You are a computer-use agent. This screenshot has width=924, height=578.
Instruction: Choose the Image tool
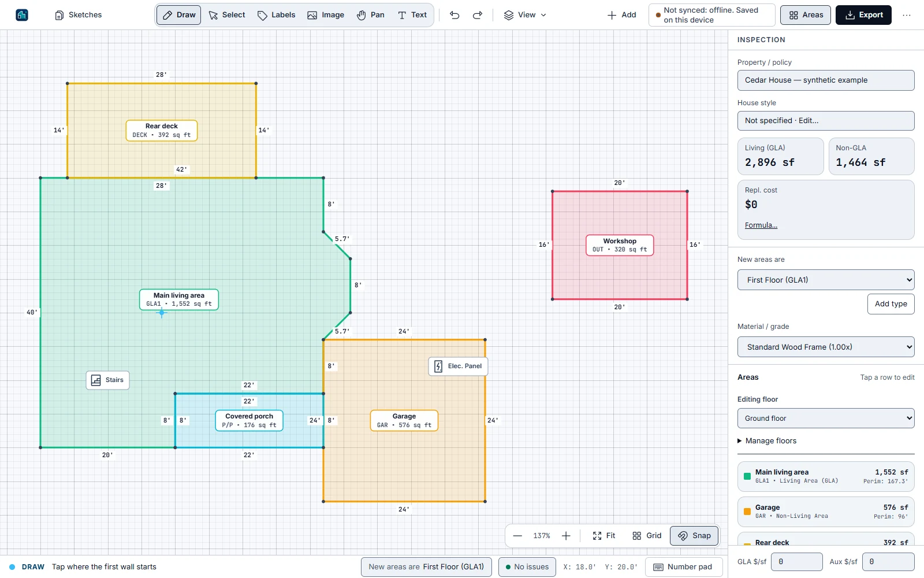pos(326,15)
